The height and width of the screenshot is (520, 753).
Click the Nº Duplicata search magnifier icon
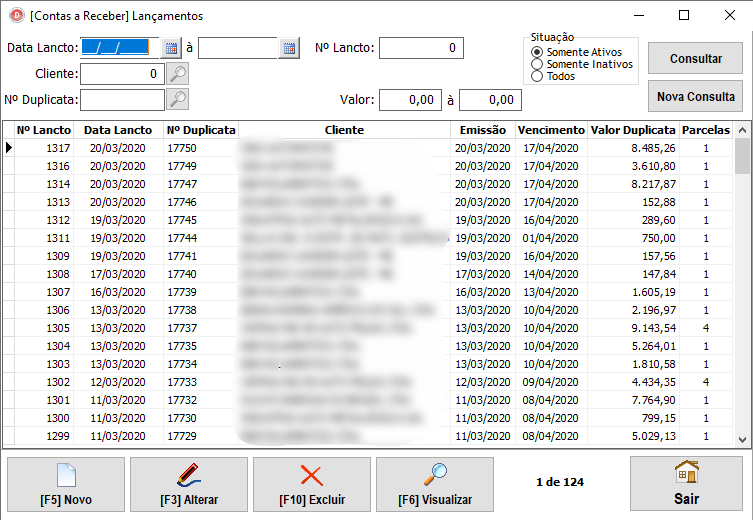[177, 99]
